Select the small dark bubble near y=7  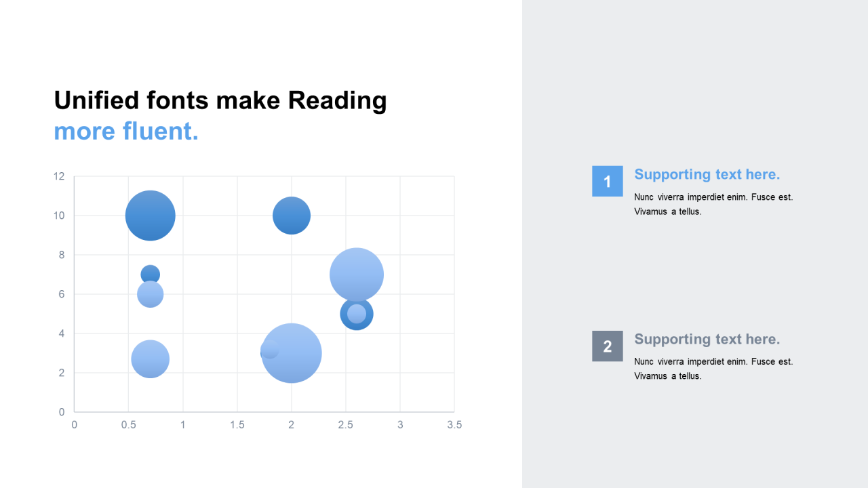coord(151,273)
